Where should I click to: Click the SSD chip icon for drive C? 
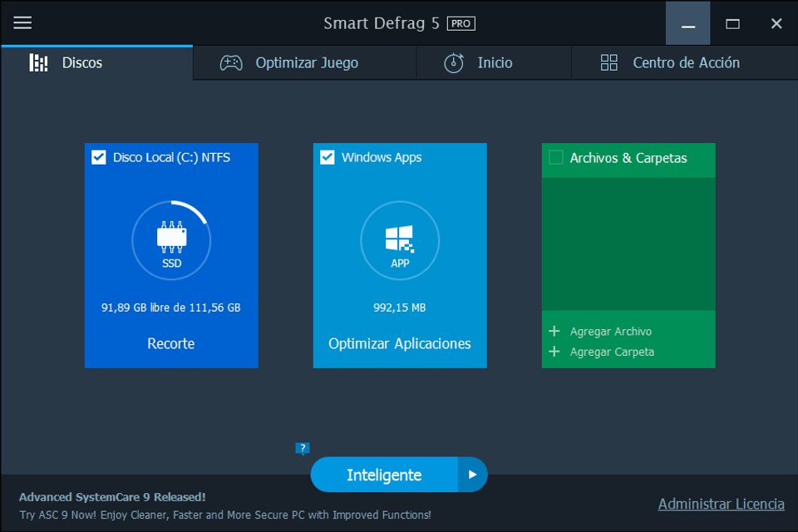pyautogui.click(x=171, y=237)
